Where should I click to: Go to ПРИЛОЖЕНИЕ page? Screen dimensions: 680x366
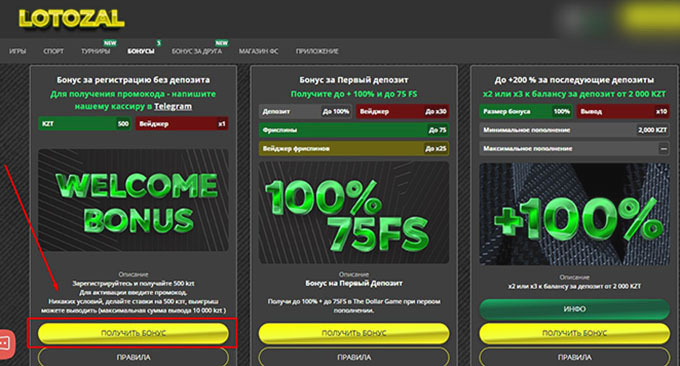317,51
